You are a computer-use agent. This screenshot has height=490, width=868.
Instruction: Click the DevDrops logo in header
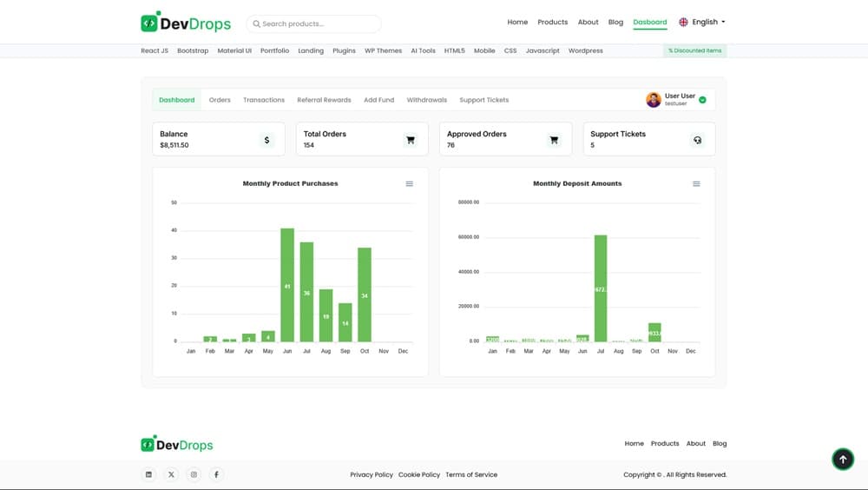coord(186,23)
